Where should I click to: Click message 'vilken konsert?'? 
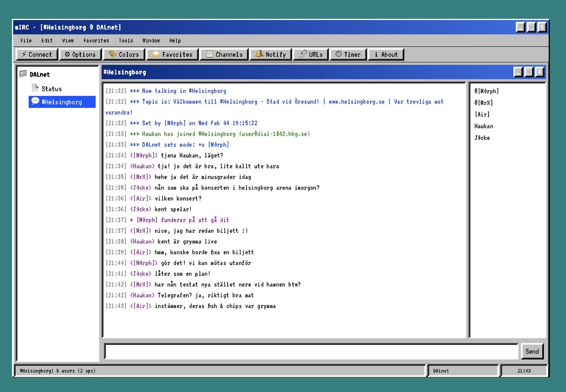(x=178, y=199)
